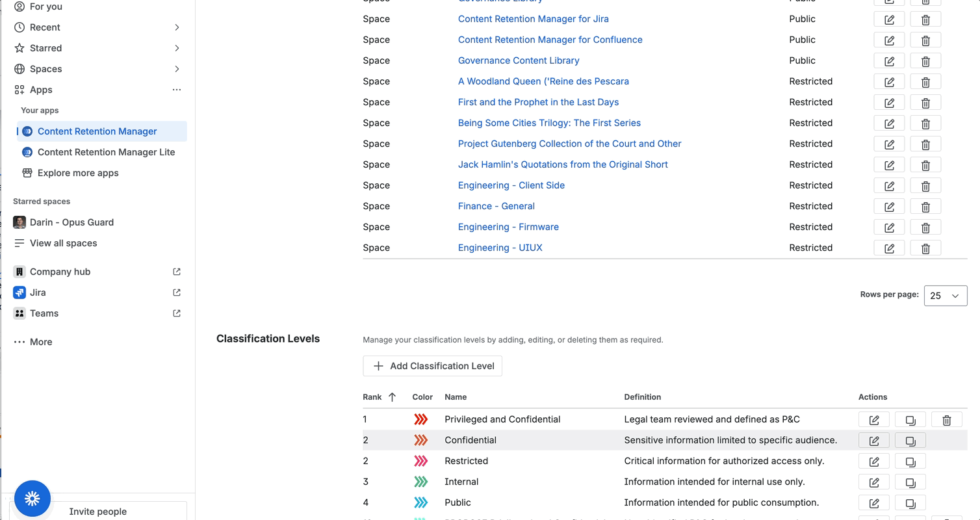Open Being Some Cities Trilogy space link
980x520 pixels.
coord(549,123)
